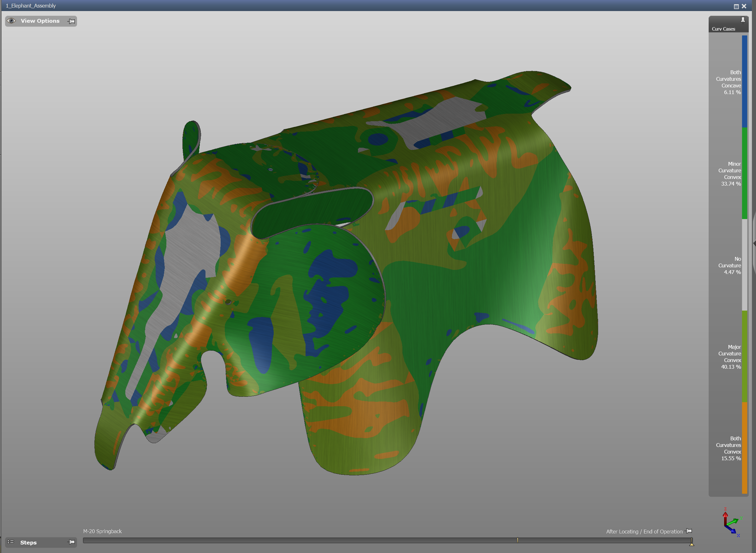Click the middle marker on steps timeline
The width and height of the screenshot is (756, 553).
point(517,540)
